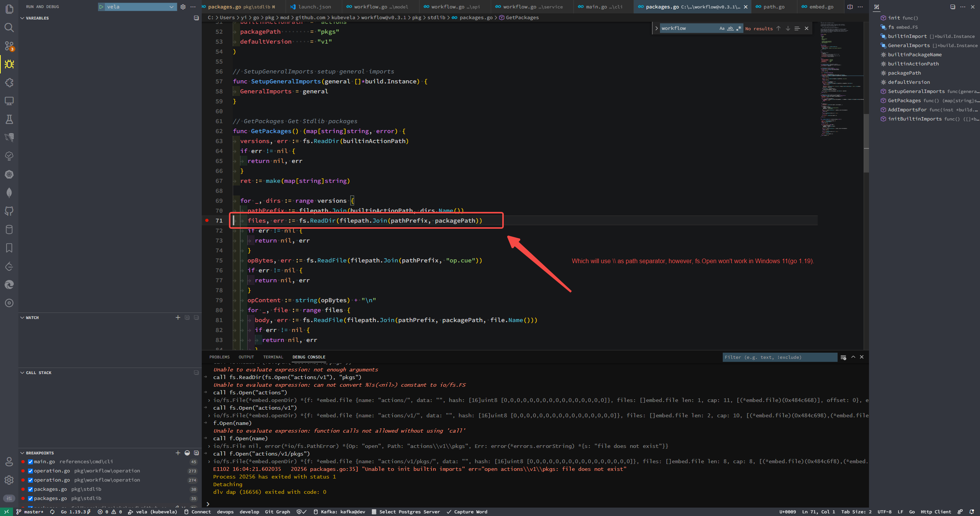Disable the operation.go line 273 breakpoint

click(x=30, y=470)
